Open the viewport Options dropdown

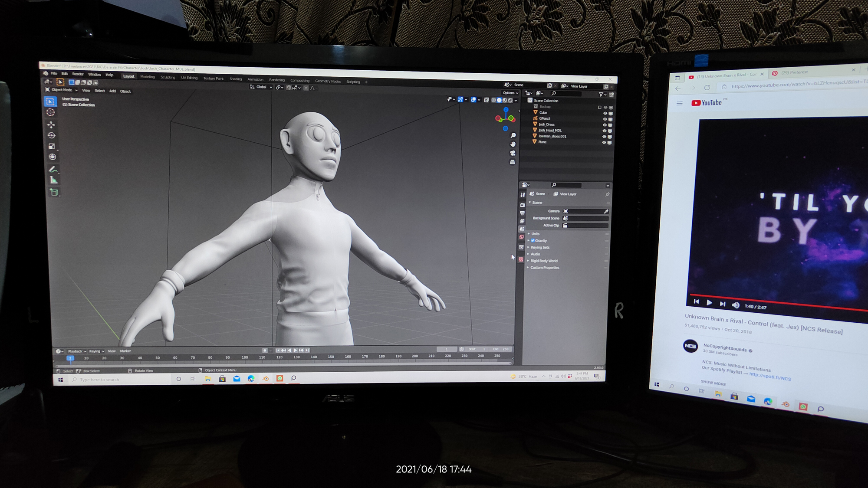click(510, 93)
